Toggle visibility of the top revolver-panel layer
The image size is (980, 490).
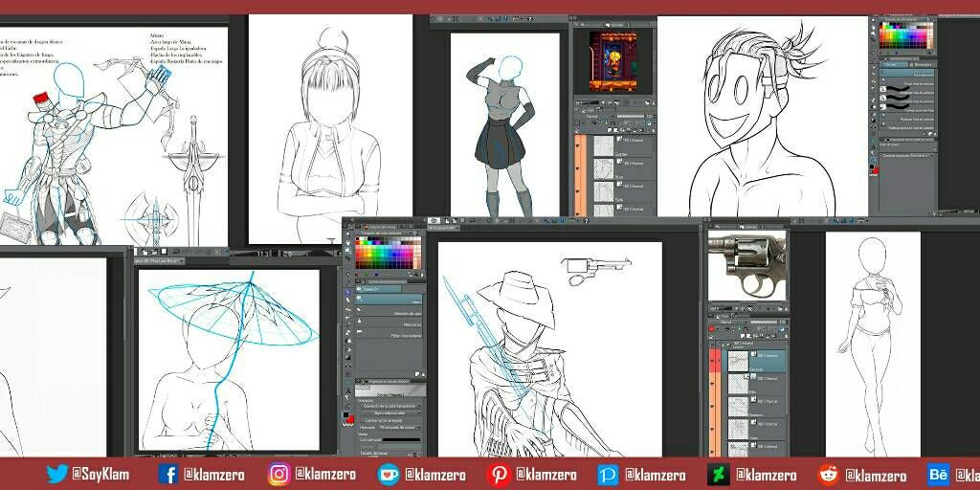[x=713, y=361]
